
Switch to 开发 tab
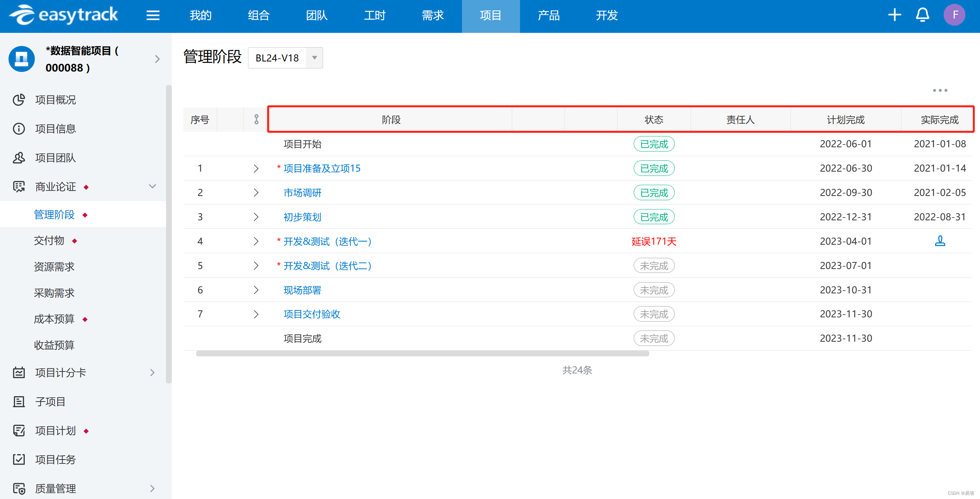coord(607,15)
